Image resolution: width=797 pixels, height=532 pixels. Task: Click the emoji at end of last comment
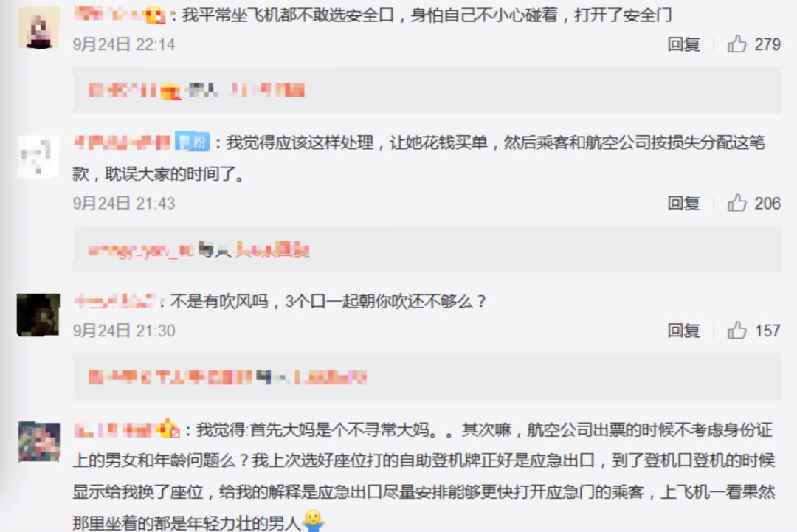click(313, 521)
